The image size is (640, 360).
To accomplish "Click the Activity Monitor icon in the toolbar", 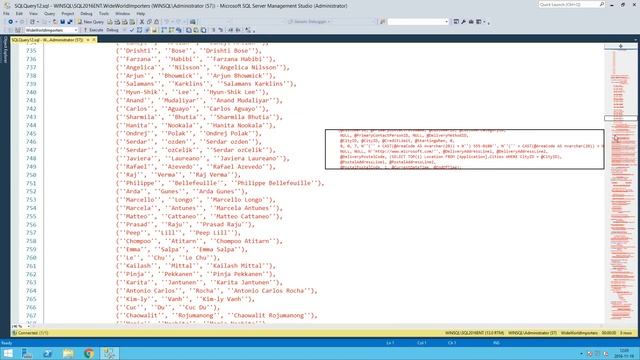I will tap(192, 22).
